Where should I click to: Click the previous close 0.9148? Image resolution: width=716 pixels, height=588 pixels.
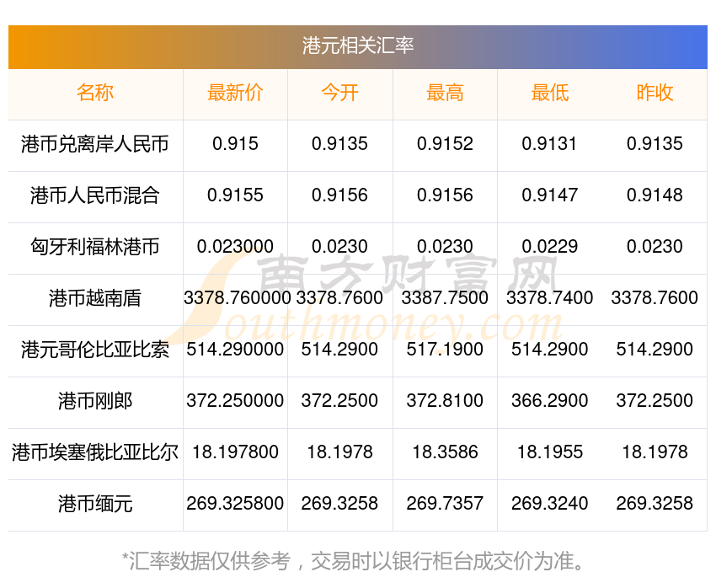coord(655,195)
